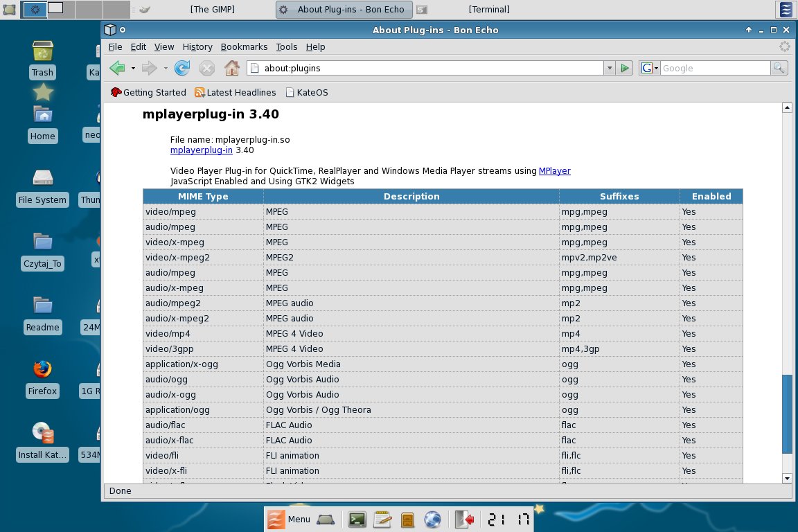798x532 pixels.
Task: Click the logout exit door icon
Action: [x=464, y=520]
